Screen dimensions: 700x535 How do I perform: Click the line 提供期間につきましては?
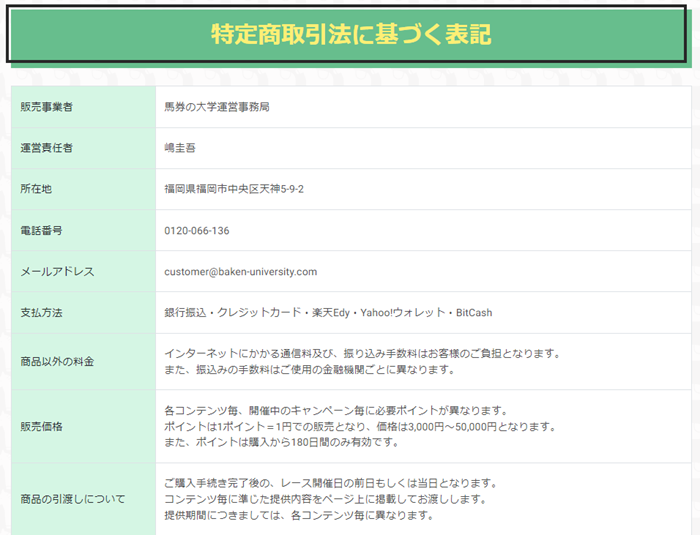pyautogui.click(x=299, y=515)
